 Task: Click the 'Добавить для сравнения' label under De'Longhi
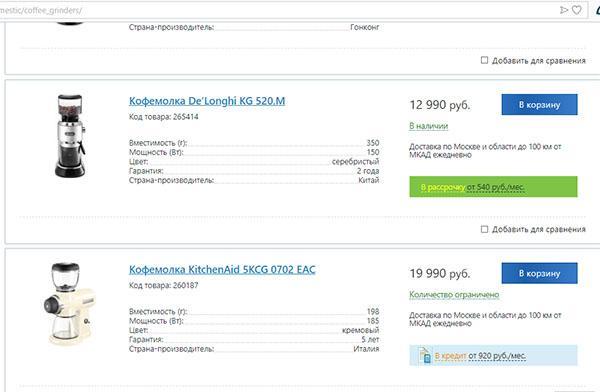point(539,229)
